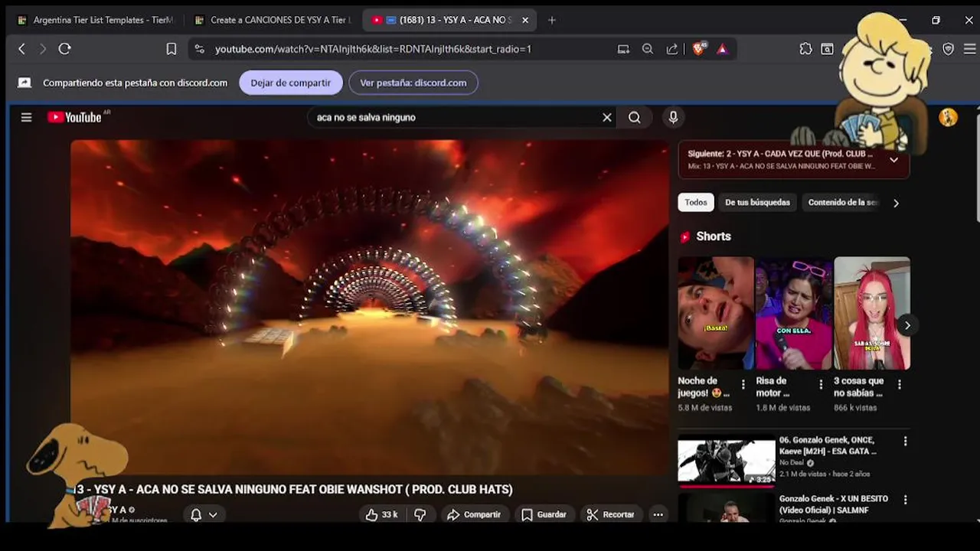Open options for ESA GATA video
Image resolution: width=980 pixels, height=551 pixels.
point(905,442)
